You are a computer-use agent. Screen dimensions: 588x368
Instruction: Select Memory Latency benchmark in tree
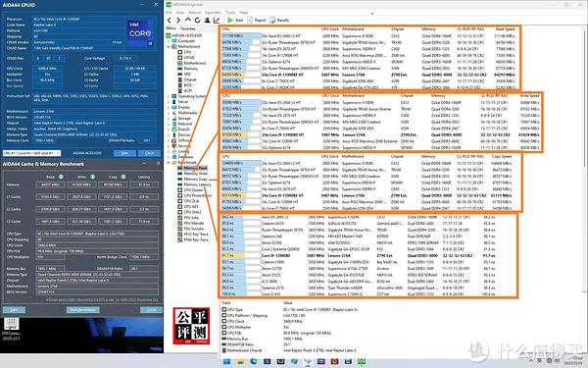195,184
